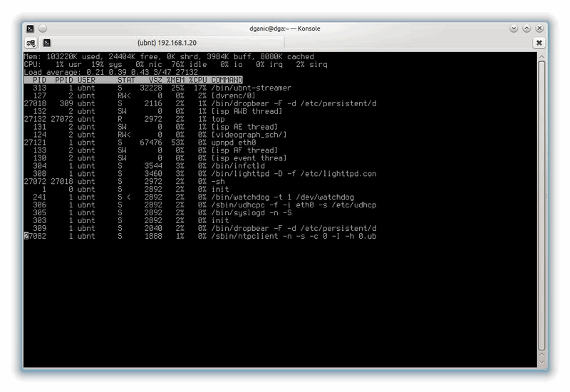
Task: Click the [isp event threa] entry
Action: pyautogui.click(x=249, y=158)
